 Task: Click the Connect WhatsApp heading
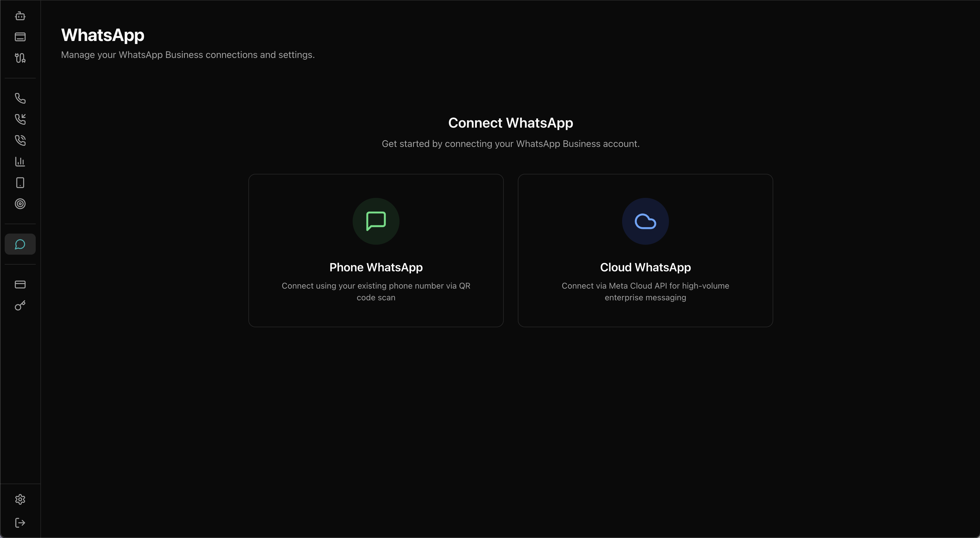coord(511,123)
